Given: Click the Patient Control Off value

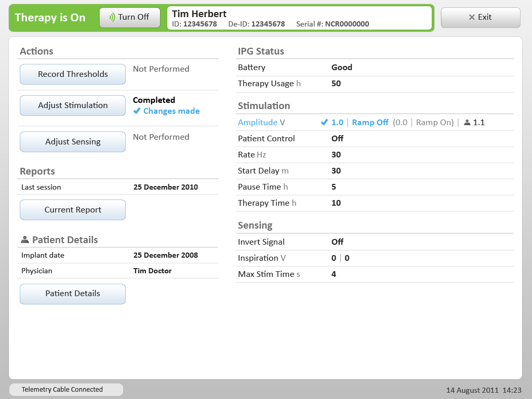Looking at the screenshot, I should tap(337, 139).
